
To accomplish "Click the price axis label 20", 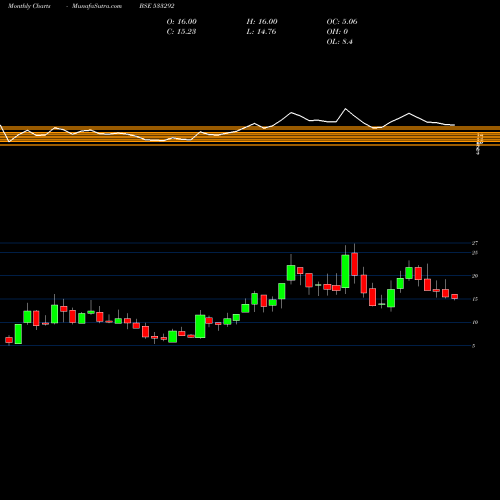I will coord(475,276).
